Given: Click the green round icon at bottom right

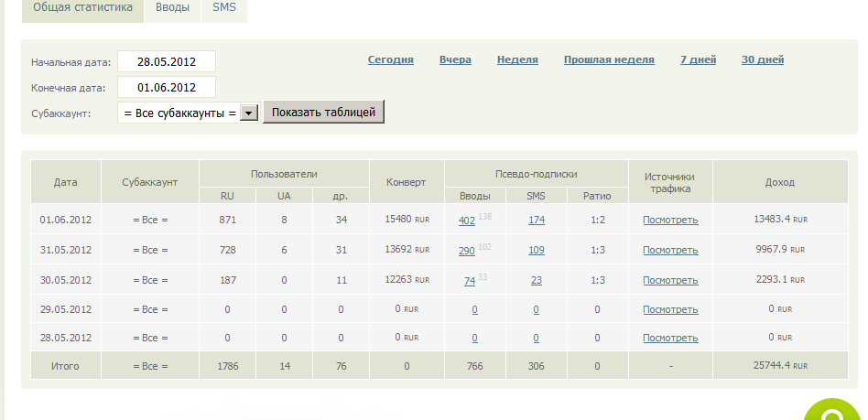Looking at the screenshot, I should (x=835, y=410).
